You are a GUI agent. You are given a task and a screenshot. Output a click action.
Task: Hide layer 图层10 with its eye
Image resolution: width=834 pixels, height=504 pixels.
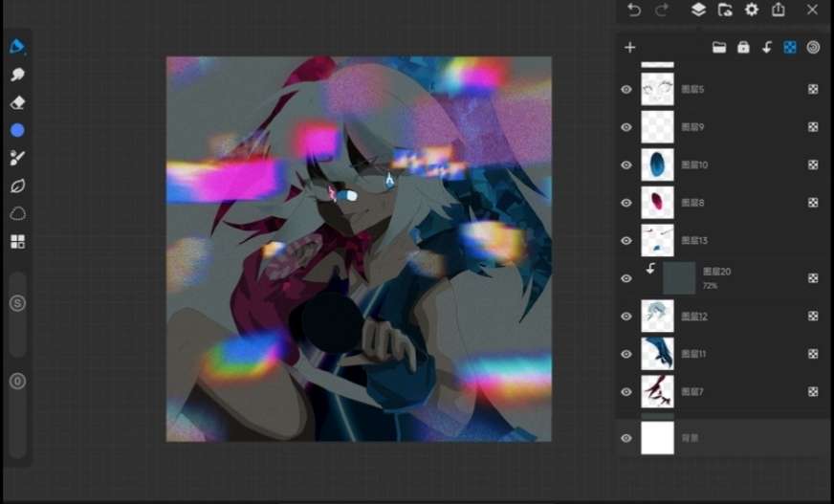(626, 164)
